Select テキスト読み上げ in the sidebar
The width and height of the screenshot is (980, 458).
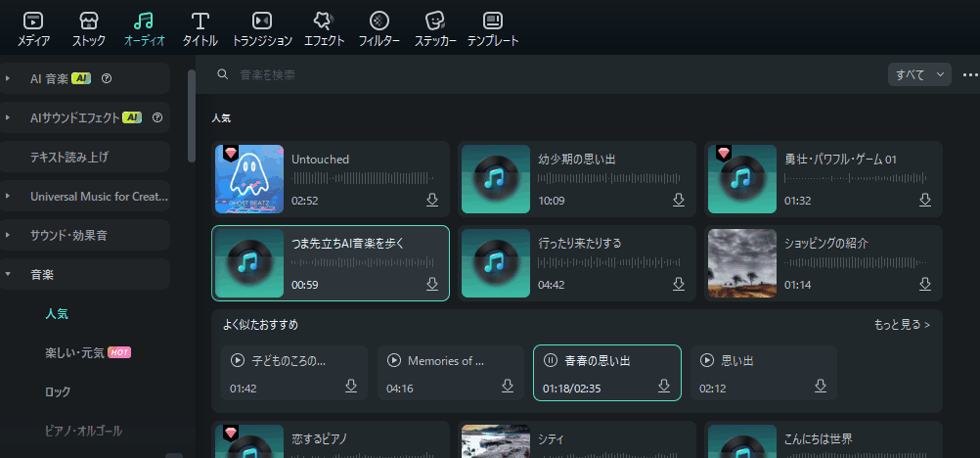point(69,157)
